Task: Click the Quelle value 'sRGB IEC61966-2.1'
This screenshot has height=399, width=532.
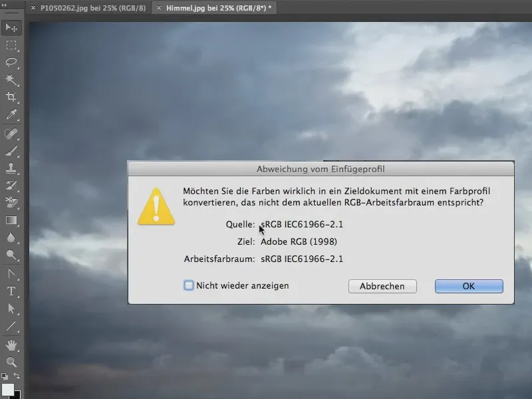Action: pyautogui.click(x=302, y=224)
